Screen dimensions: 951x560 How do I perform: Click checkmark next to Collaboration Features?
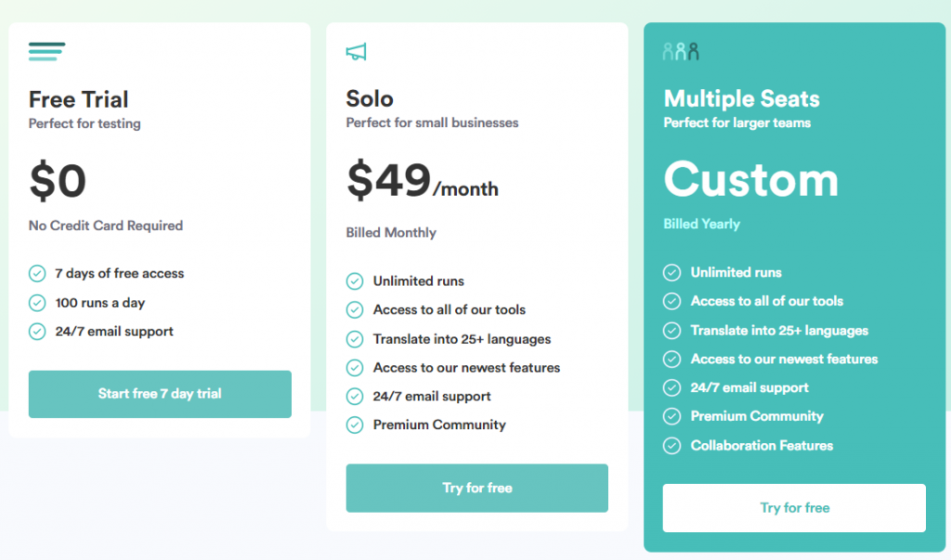671,446
